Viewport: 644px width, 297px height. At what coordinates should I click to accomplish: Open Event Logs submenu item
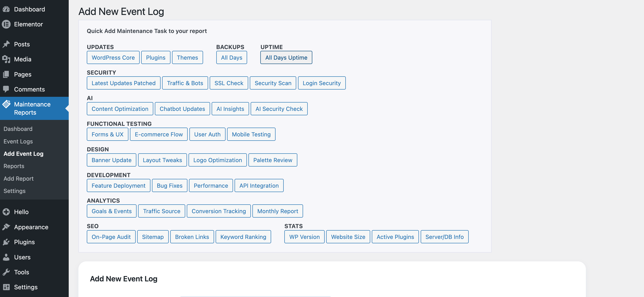click(18, 141)
